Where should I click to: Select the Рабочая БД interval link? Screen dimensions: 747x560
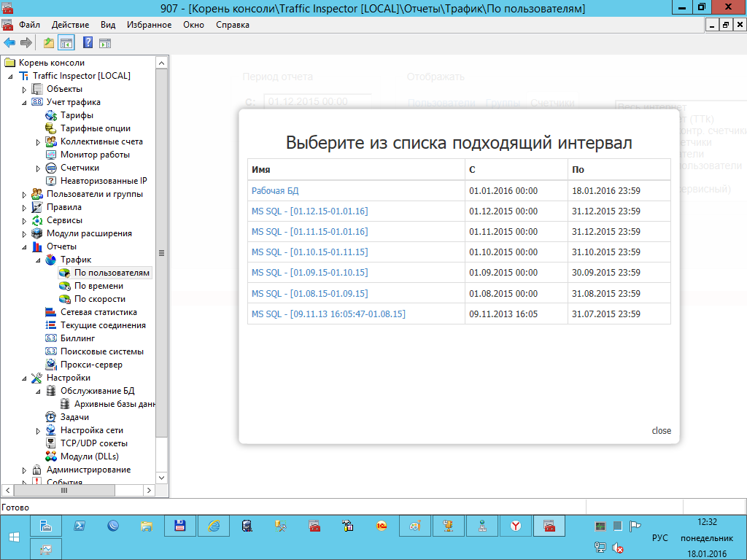[275, 190]
